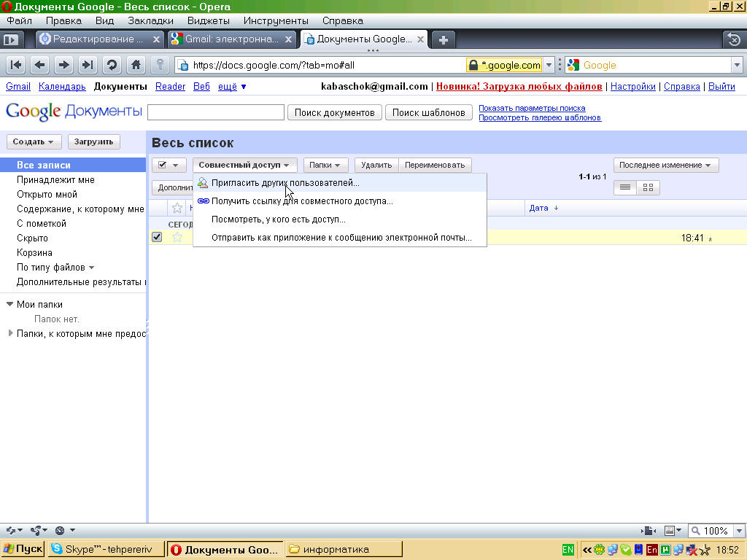Toggle the Opera panels sidebar button
The width and height of the screenshot is (747, 560).
[x=10, y=39]
